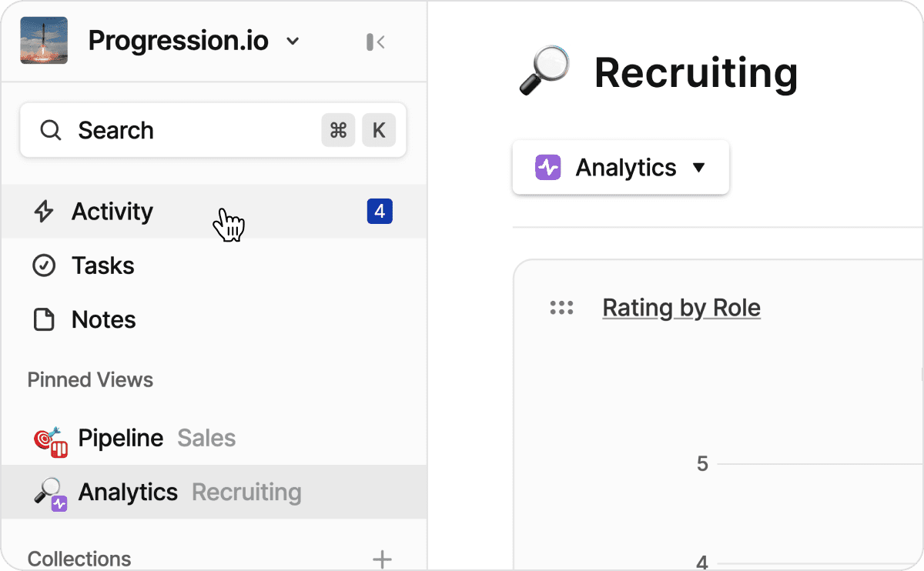Click the magnifier icon in Search
The height and width of the screenshot is (571, 924).
51,130
